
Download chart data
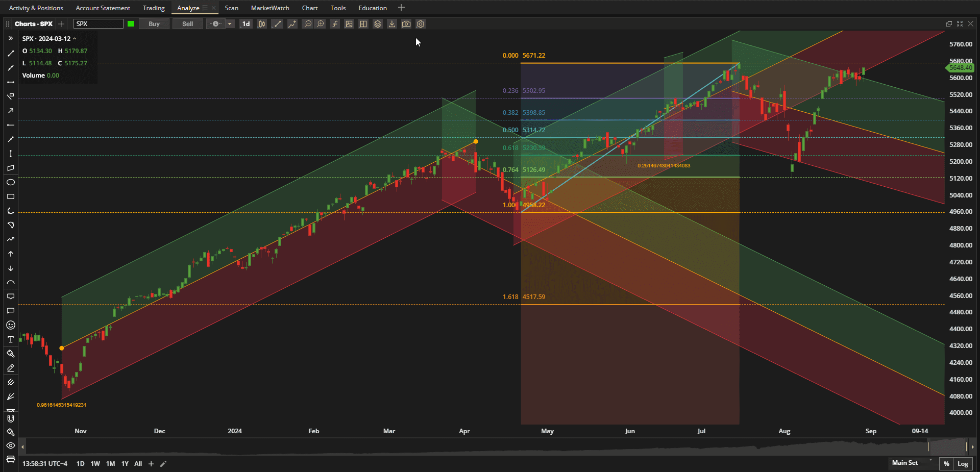coord(392,24)
